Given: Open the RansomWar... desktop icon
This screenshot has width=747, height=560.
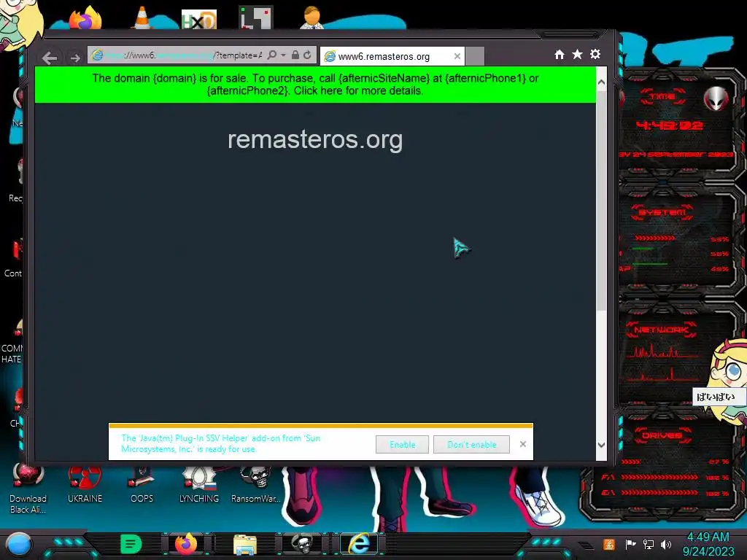Looking at the screenshot, I should pyautogui.click(x=256, y=484).
